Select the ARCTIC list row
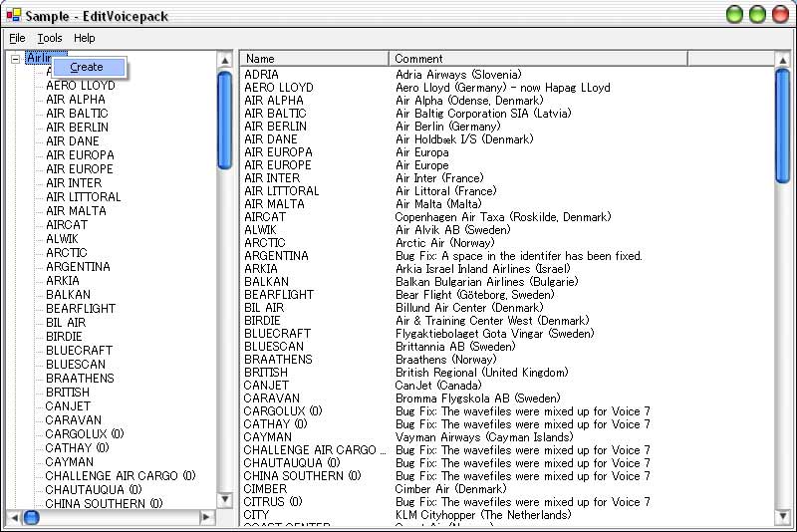 tap(506, 243)
